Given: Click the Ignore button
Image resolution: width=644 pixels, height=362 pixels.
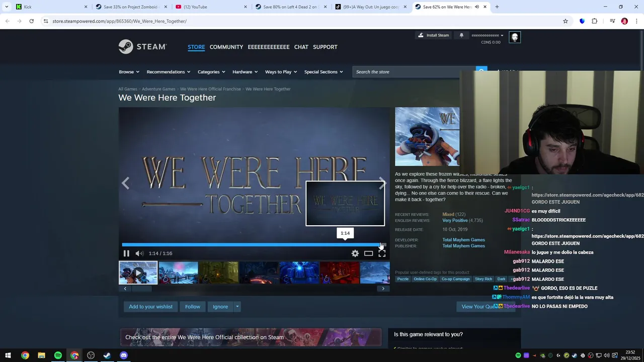Looking at the screenshot, I should 220,307.
